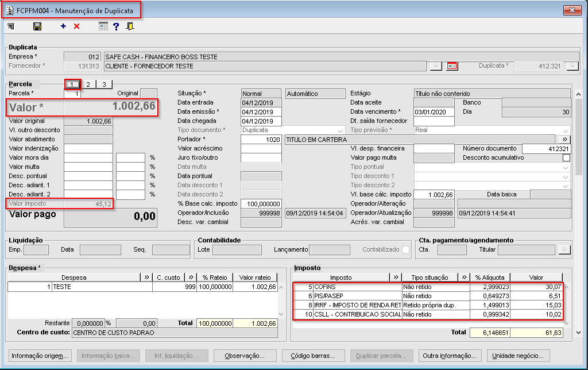Viewport: 588px width, 370px height.
Task: Switch to Parcela tab 3
Action: point(103,84)
